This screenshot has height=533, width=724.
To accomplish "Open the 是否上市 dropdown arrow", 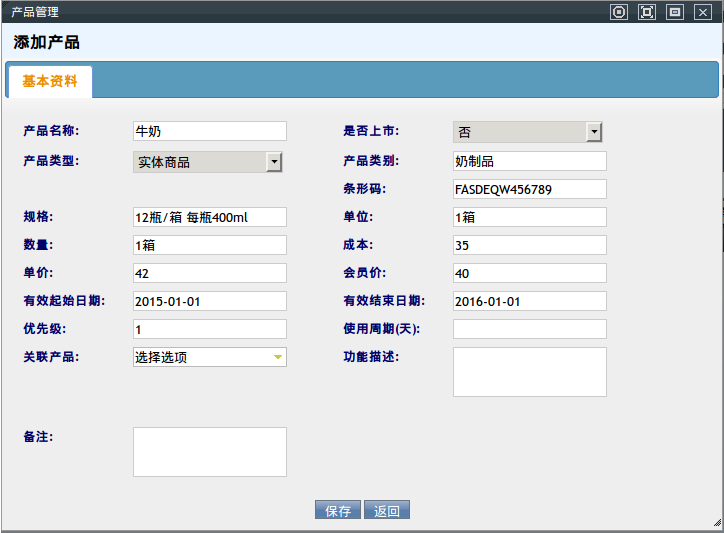I will click(594, 132).
